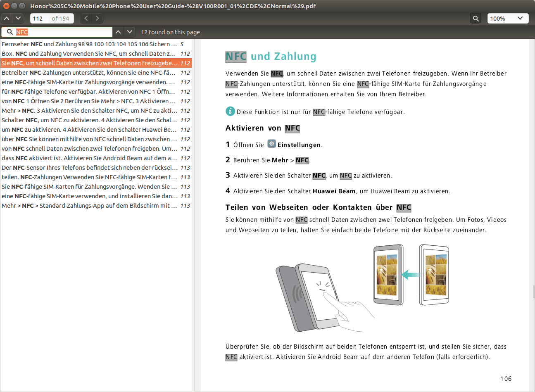
Task: Select result 'über NFC Sie können mithilfe'
Action: pos(96,139)
